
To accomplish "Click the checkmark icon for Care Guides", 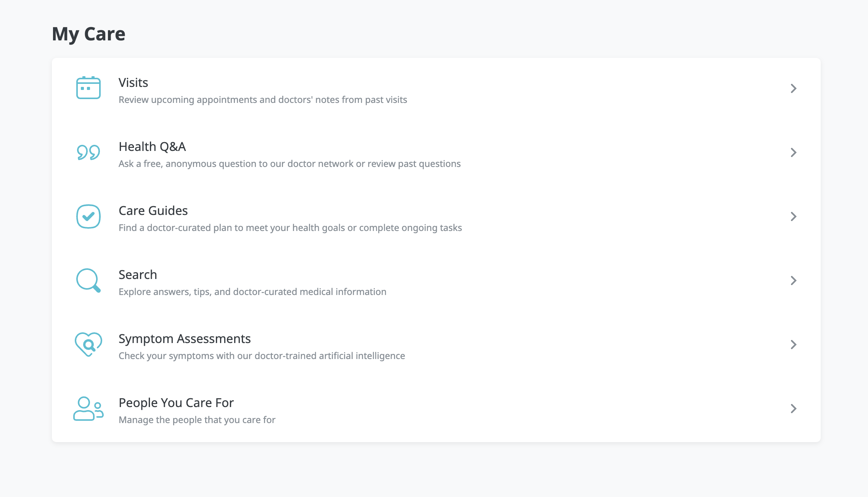I will point(88,216).
